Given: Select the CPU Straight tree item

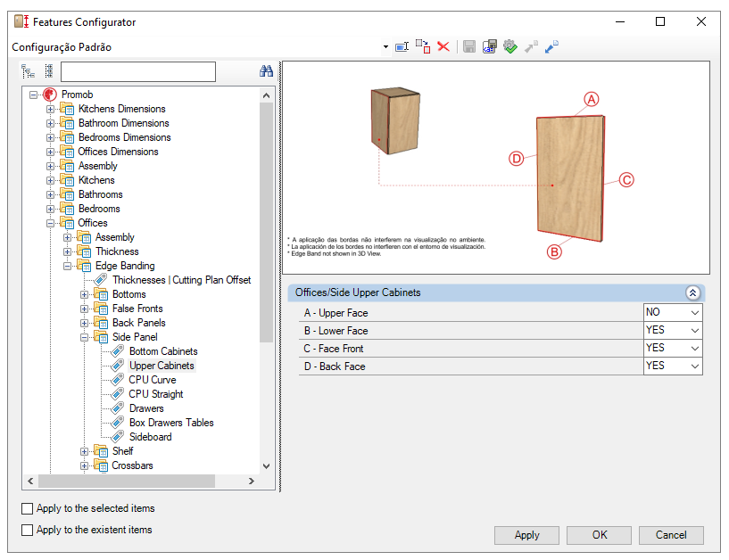Looking at the screenshot, I should (x=156, y=394).
